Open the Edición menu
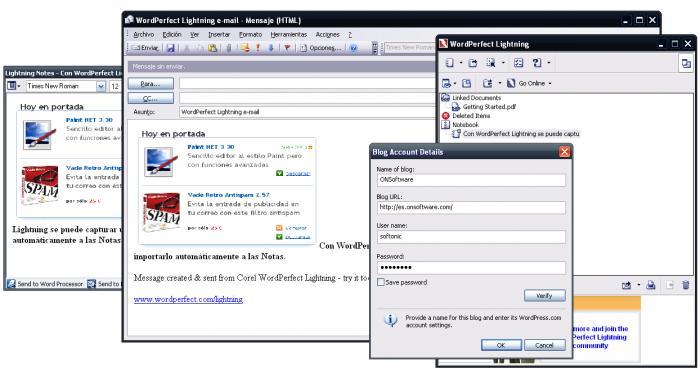Image resolution: width=700 pixels, height=370 pixels. click(x=172, y=34)
